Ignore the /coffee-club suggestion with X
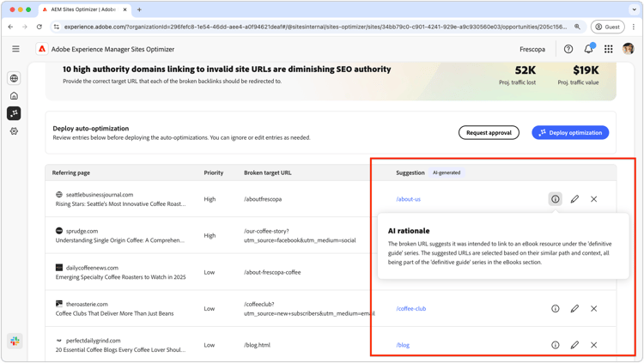This screenshot has height=363, width=644. point(594,308)
